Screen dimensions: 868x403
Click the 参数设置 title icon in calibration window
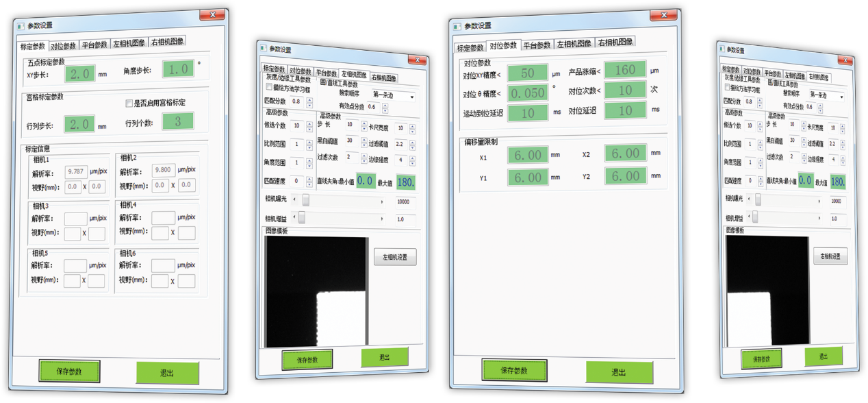(21, 26)
